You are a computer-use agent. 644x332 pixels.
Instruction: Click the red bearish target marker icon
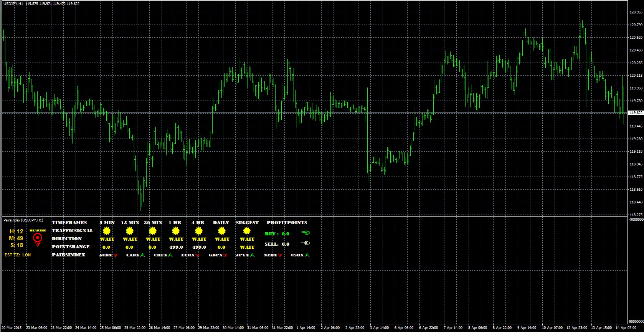click(x=37, y=239)
